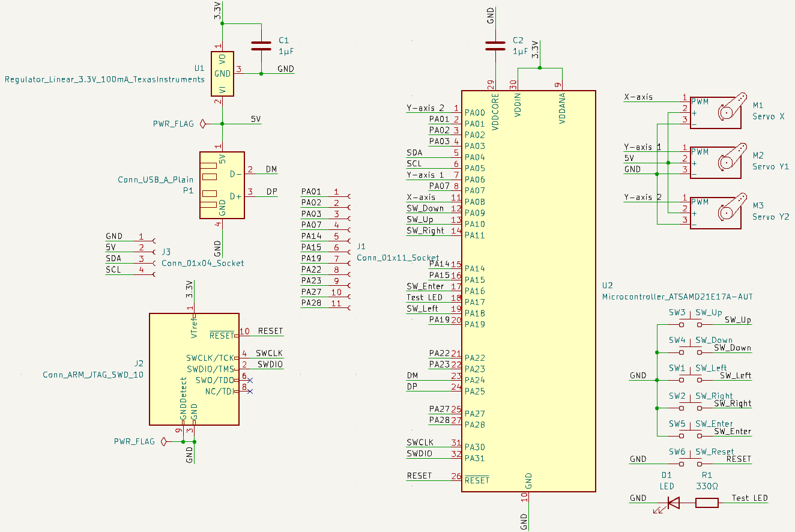Screen dimensions: 795x532
Task: Select the C2 capacitor symbol
Action: pyautogui.click(x=495, y=45)
